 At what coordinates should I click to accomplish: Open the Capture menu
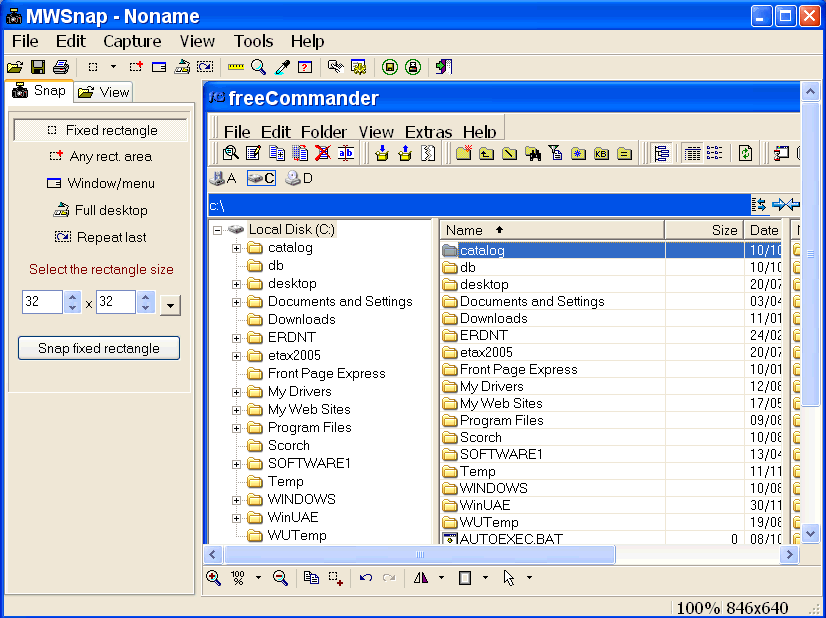pyautogui.click(x=132, y=41)
